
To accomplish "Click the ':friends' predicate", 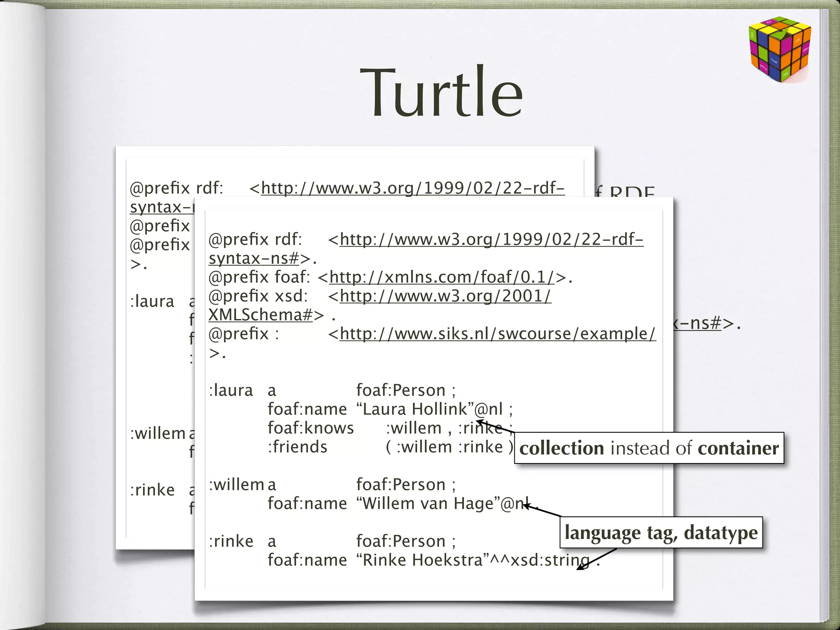I will pos(297,447).
